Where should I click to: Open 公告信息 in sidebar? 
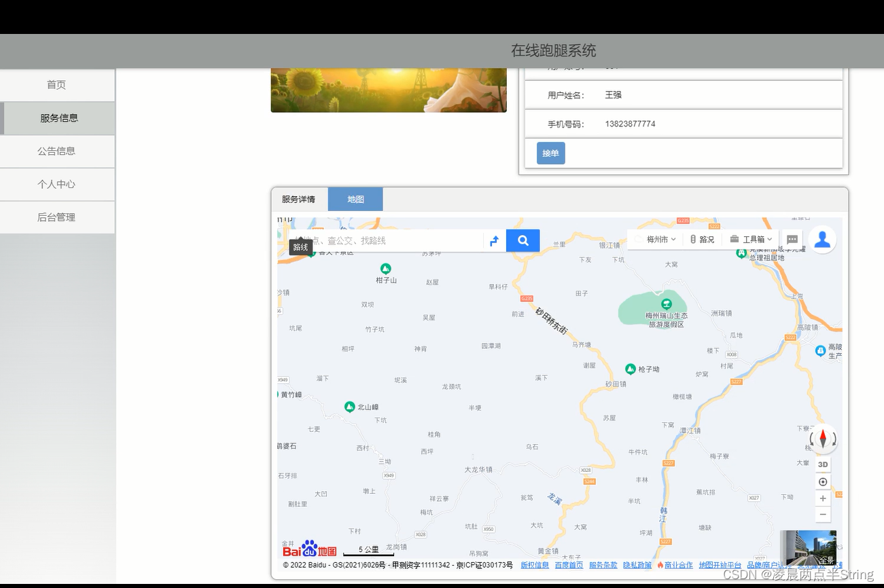pos(57,151)
